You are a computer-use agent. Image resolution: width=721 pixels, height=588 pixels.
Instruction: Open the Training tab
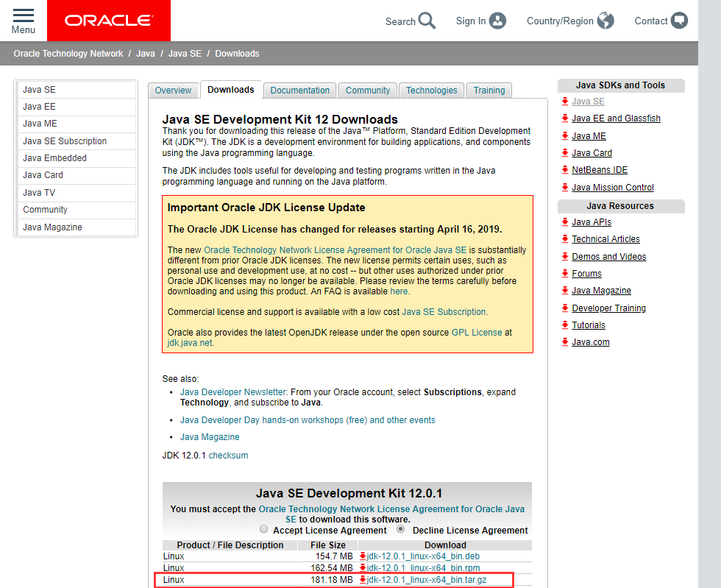(x=489, y=91)
